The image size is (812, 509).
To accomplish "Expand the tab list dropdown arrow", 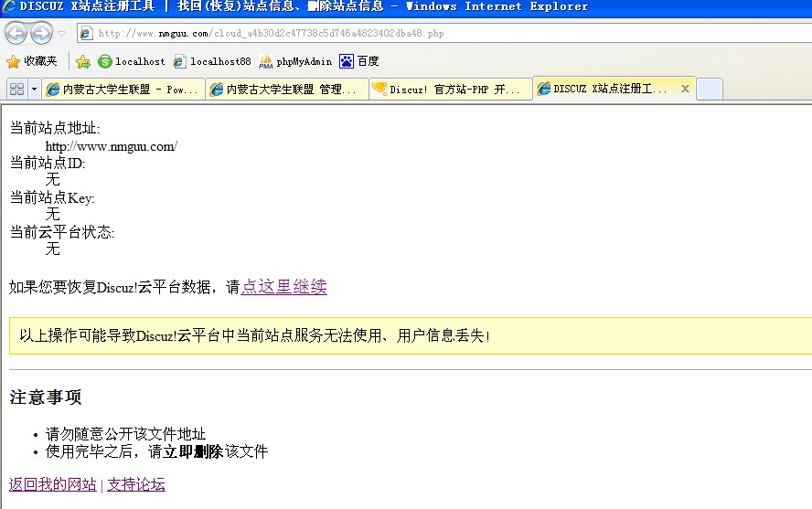I will (x=34, y=89).
